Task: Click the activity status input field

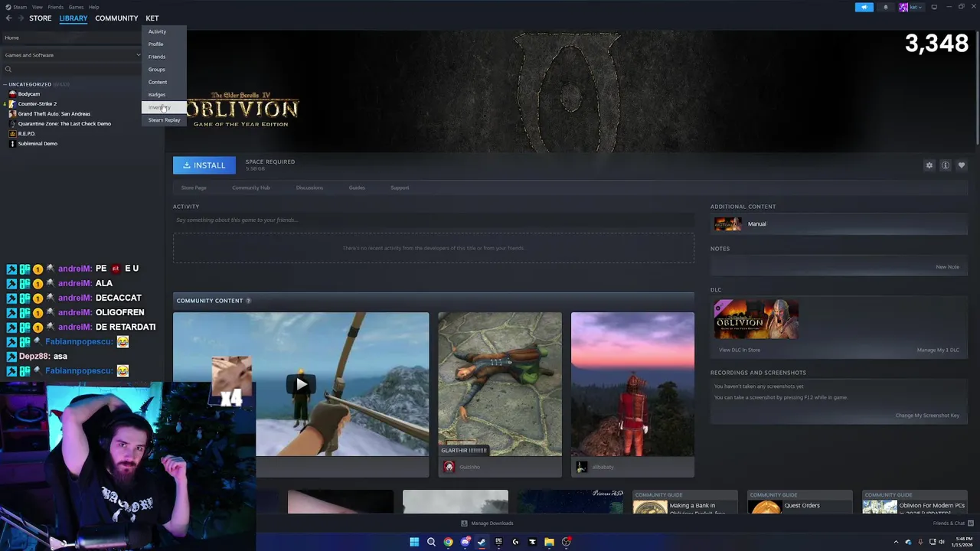Action: [x=433, y=220]
